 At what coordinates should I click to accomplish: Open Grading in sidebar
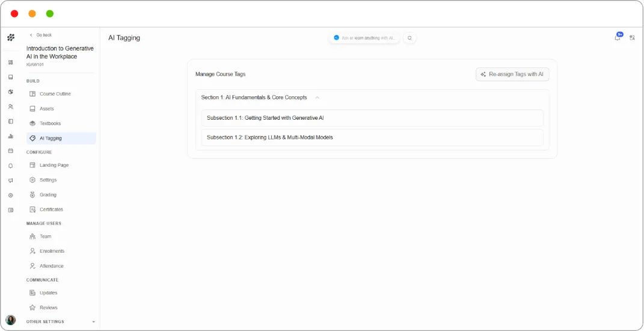pos(61,194)
